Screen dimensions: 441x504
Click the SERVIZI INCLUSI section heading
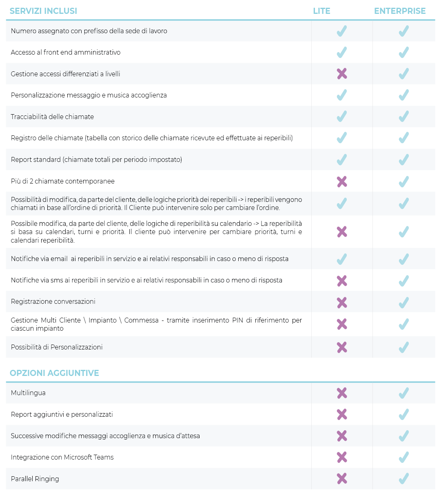(43, 11)
